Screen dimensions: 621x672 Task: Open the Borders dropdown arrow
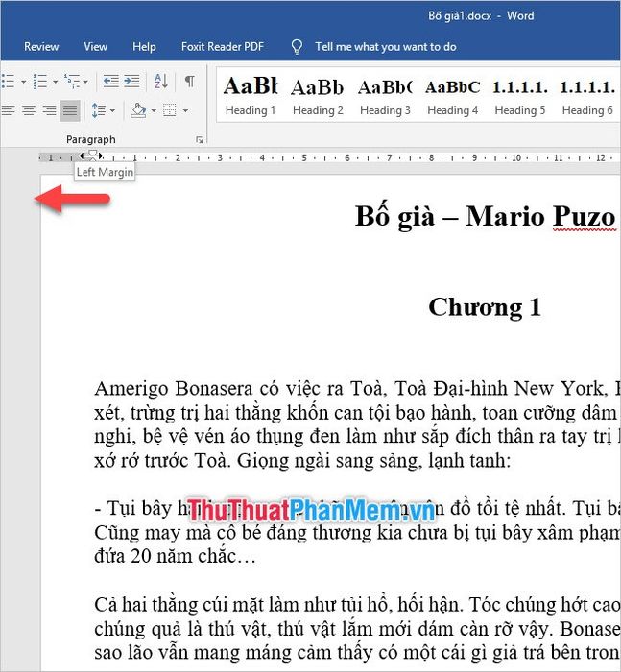point(185,111)
